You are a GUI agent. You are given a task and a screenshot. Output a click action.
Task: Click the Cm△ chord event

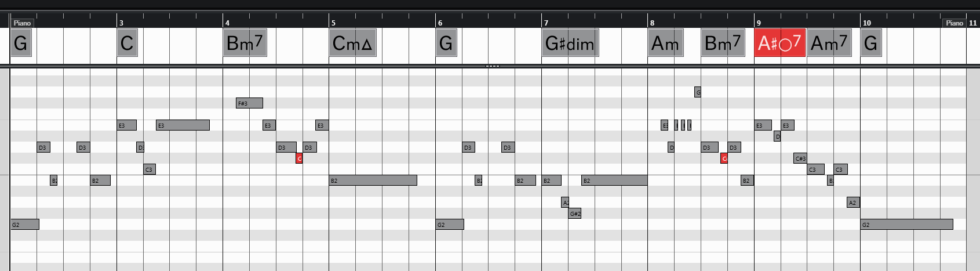click(x=352, y=43)
